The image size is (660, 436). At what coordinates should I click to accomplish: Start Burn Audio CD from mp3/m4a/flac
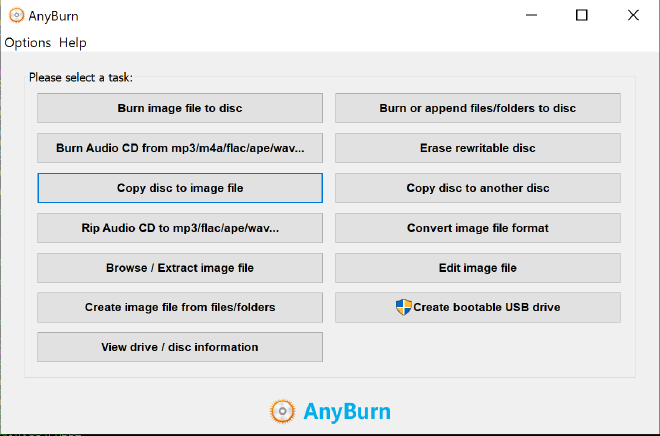[180, 148]
